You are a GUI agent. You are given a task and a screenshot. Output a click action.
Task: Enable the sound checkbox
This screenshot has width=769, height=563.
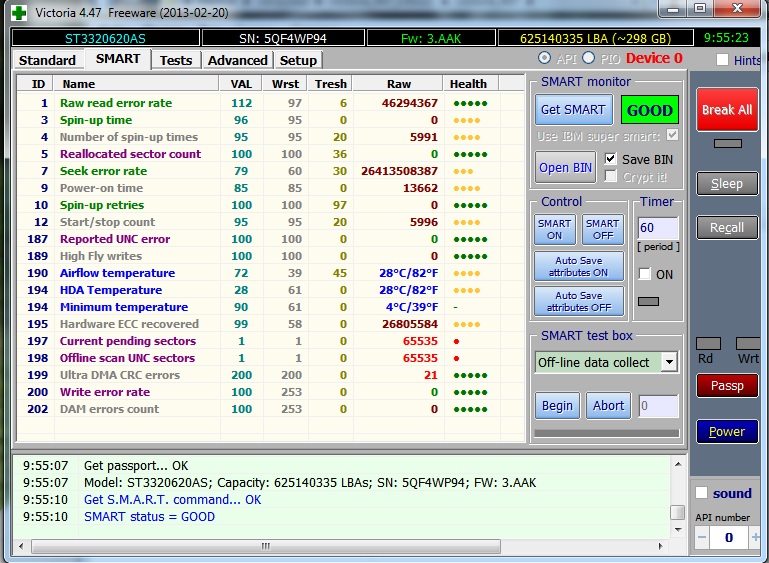pyautogui.click(x=701, y=492)
